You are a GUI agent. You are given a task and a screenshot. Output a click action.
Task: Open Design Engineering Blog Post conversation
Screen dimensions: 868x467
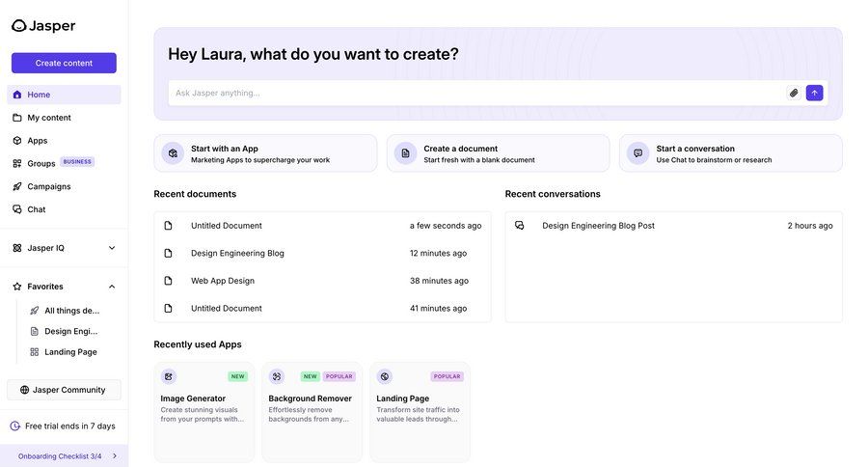pos(674,226)
